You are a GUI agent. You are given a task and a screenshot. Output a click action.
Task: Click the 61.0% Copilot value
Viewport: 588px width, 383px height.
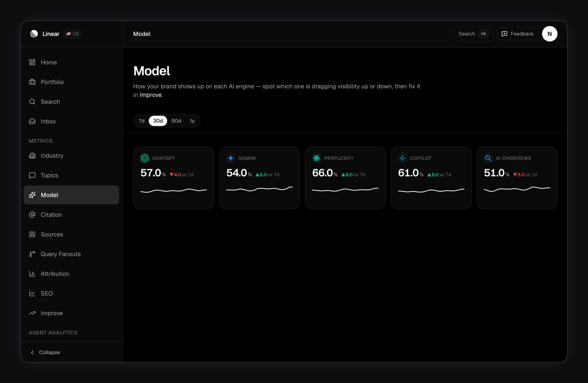[x=411, y=173]
